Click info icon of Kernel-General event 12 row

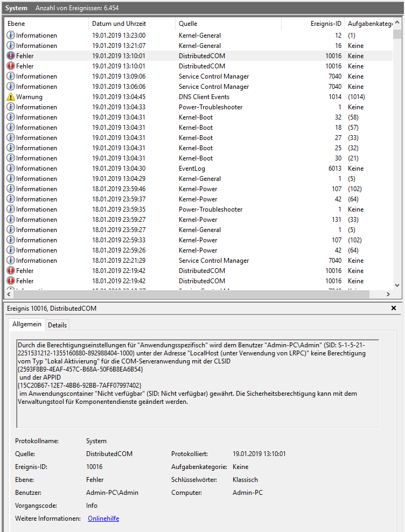[x=11, y=36]
